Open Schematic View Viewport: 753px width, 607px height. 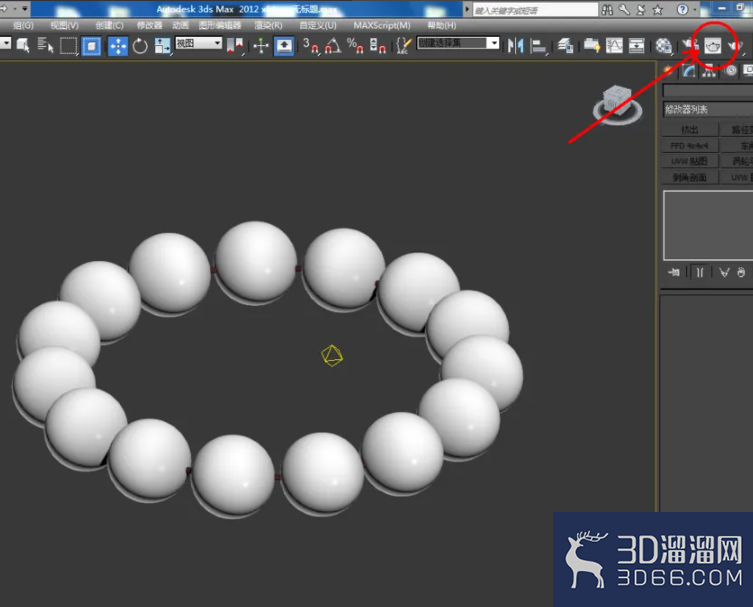point(636,46)
